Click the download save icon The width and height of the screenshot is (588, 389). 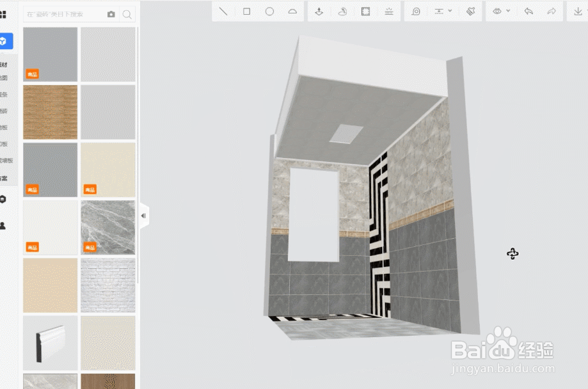coord(578,12)
